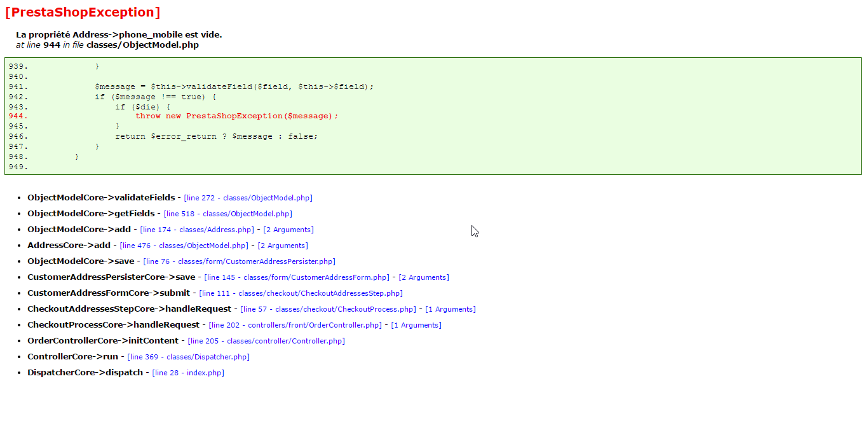The width and height of the screenshot is (868, 430).
Task: Open link line 369 classes/Dispatcher.php
Action: pos(189,357)
